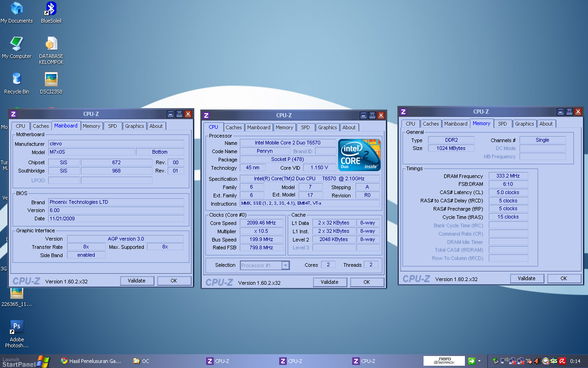Click the green Nero Search go arrow
588x368 pixels.
(471, 361)
